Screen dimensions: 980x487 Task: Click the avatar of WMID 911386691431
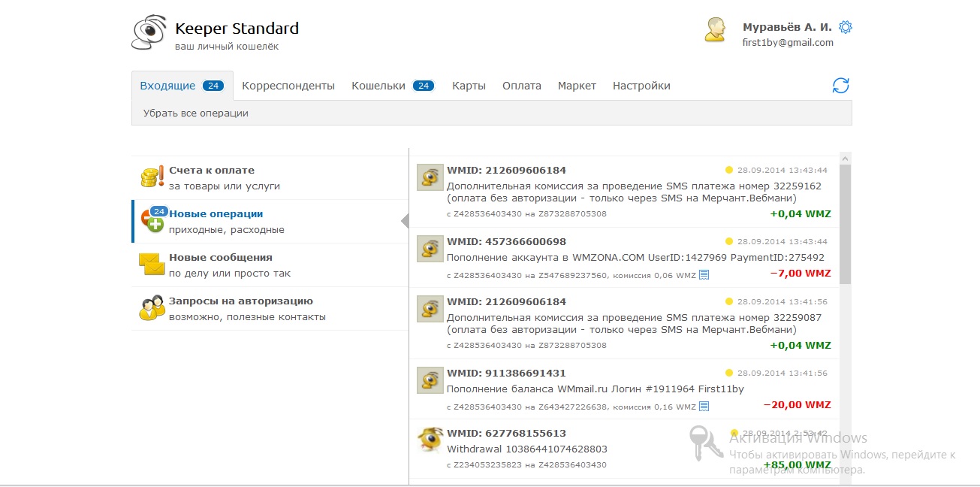tap(430, 380)
